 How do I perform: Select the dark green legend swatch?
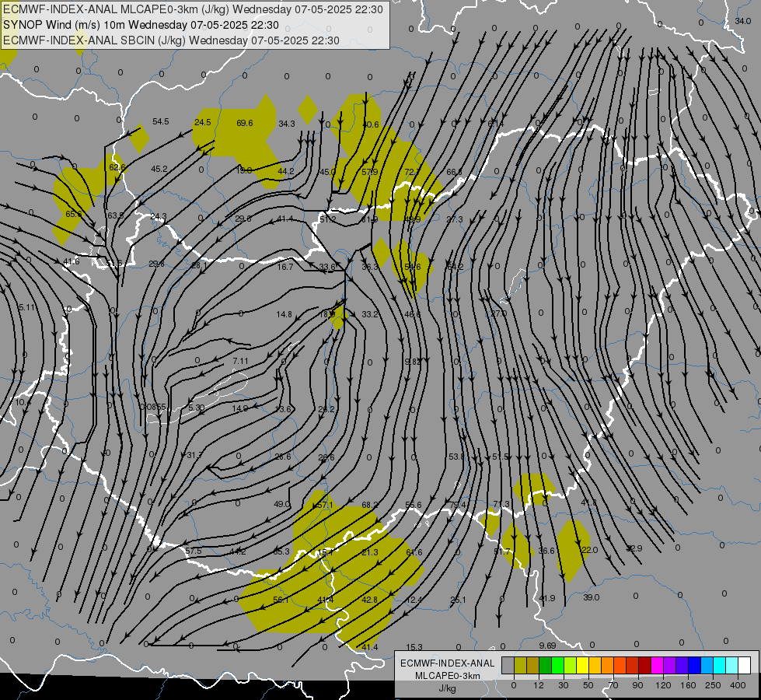tap(545, 665)
